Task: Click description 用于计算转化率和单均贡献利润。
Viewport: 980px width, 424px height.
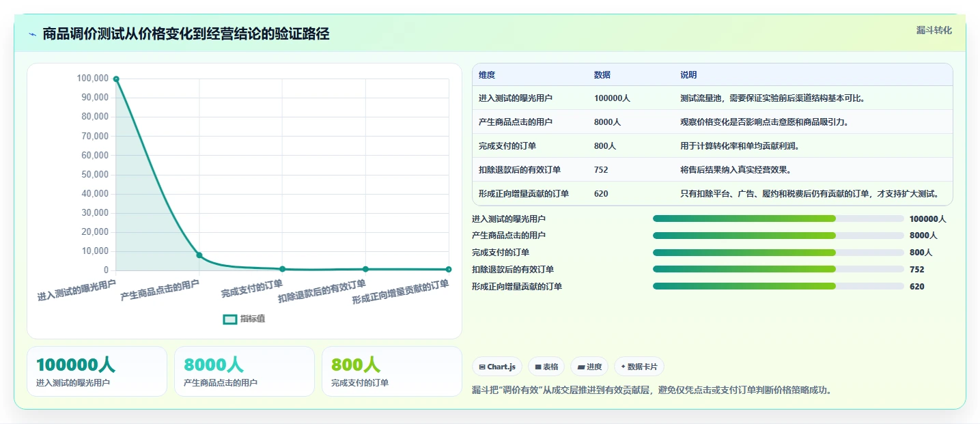Action: click(x=740, y=146)
